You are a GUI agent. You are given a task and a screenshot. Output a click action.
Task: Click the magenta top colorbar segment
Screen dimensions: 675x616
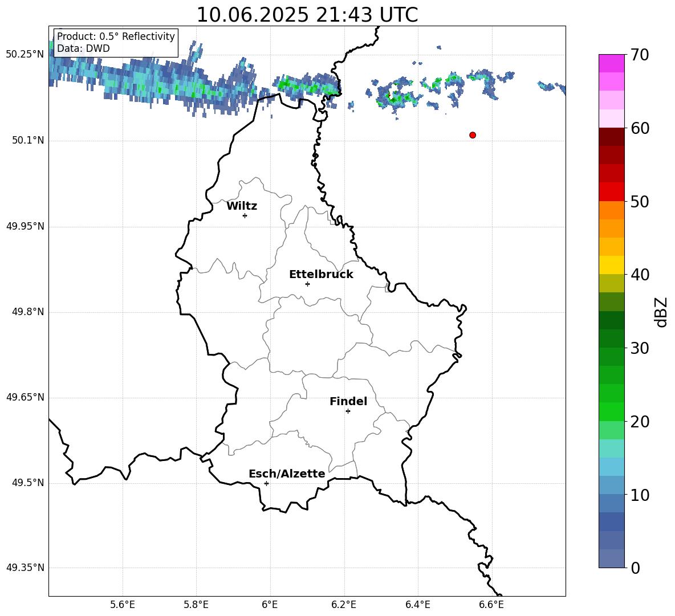click(611, 63)
